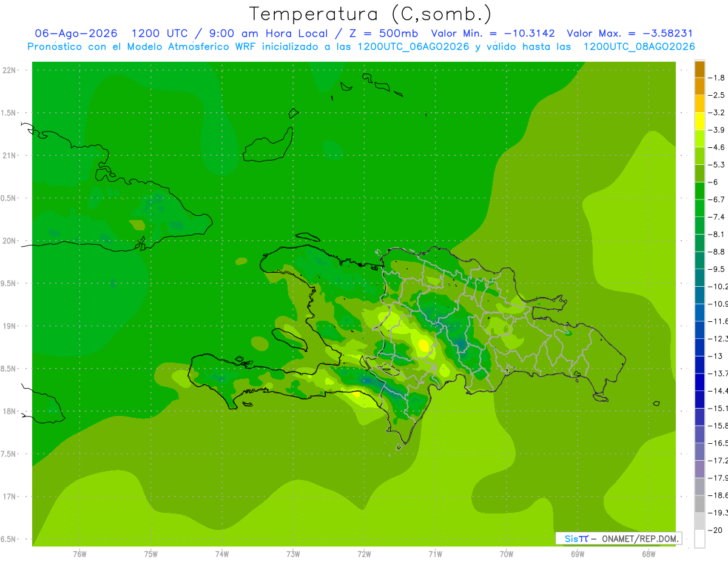The height and width of the screenshot is (562, 728).
Task: Click the '-13' colorbar label
Action: tap(715, 356)
